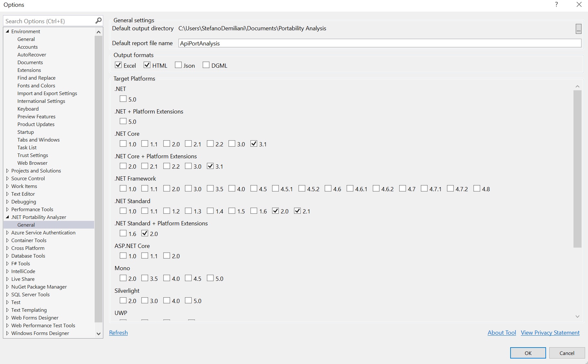Screen dimensions: 588x364
Task: Open the Keyboard settings page
Action: pyautogui.click(x=28, y=109)
